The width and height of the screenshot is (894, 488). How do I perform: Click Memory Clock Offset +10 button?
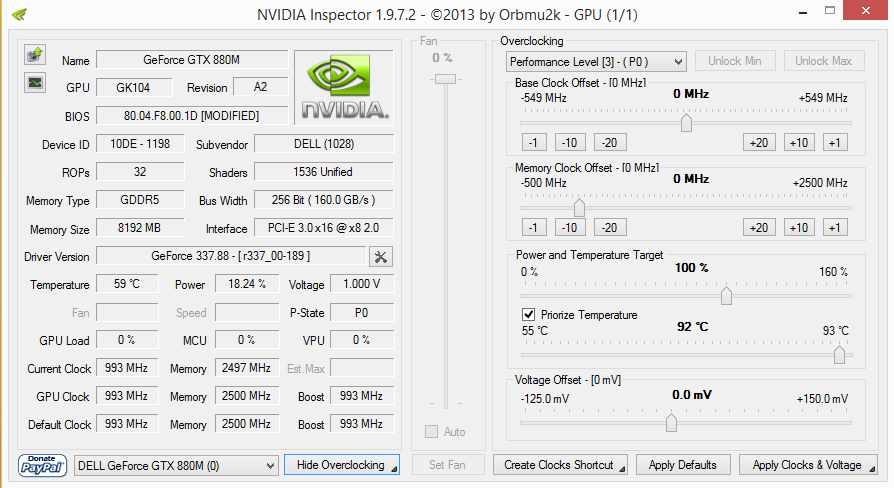pos(799,227)
